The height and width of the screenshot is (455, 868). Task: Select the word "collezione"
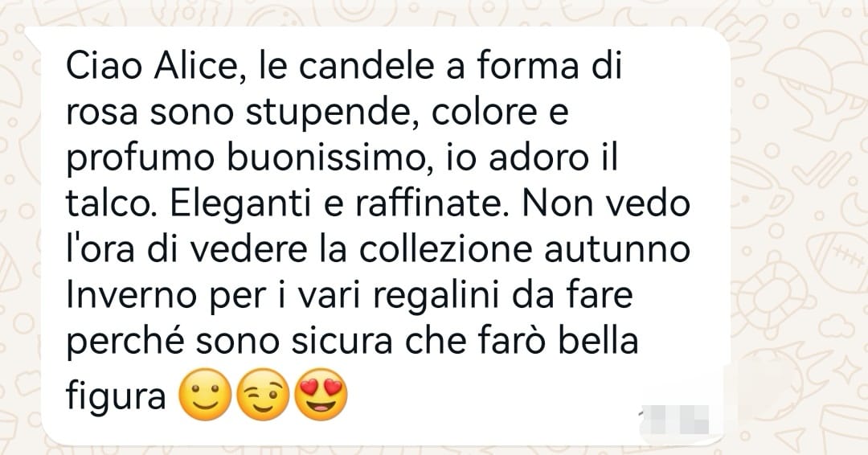444,250
